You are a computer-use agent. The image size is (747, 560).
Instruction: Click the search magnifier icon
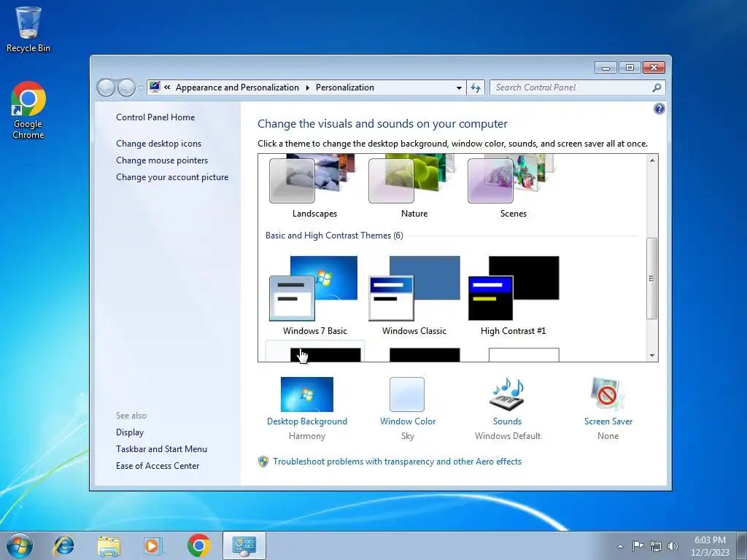[x=657, y=87]
